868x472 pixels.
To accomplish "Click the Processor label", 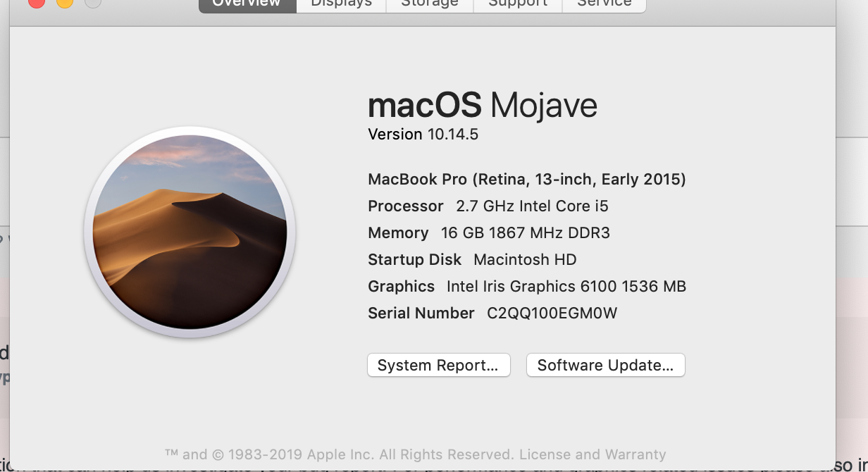I will click(x=406, y=206).
